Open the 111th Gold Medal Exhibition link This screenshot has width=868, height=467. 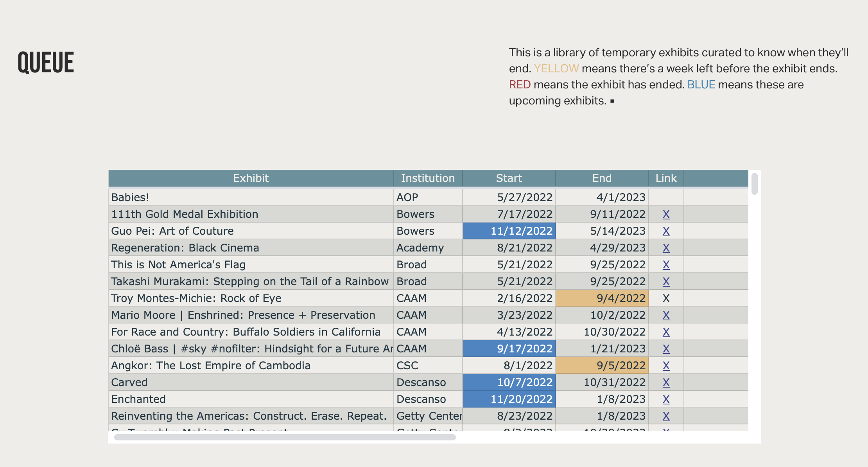click(x=666, y=214)
